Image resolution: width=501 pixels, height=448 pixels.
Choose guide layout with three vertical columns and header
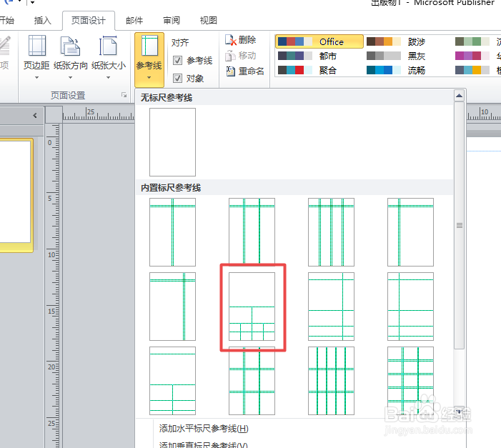pos(331,232)
